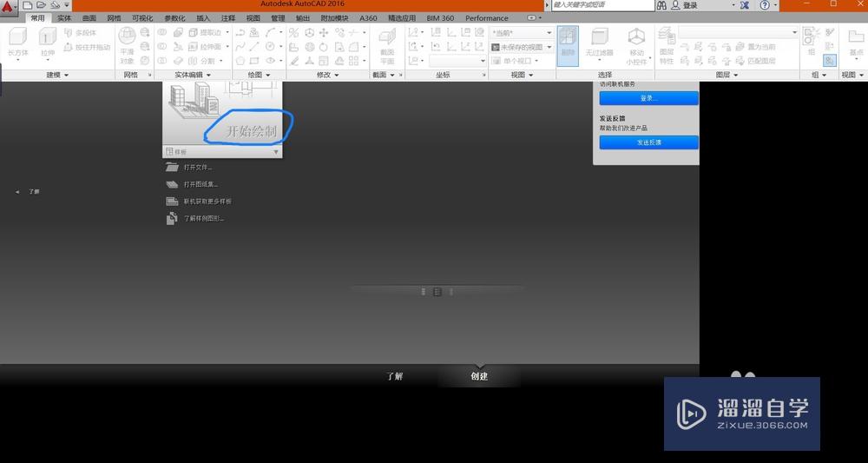Toggle the highlighted group selection button in 组 panel
This screenshot has height=463, width=868.
tap(829, 60)
